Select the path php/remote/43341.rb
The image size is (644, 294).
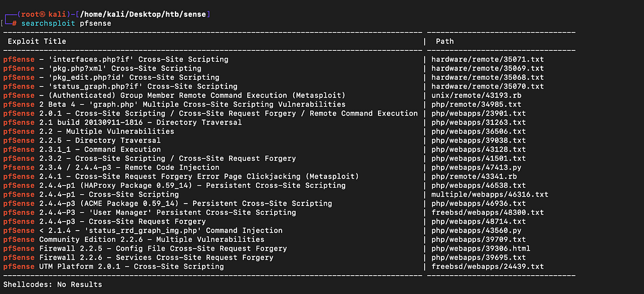[x=474, y=177]
